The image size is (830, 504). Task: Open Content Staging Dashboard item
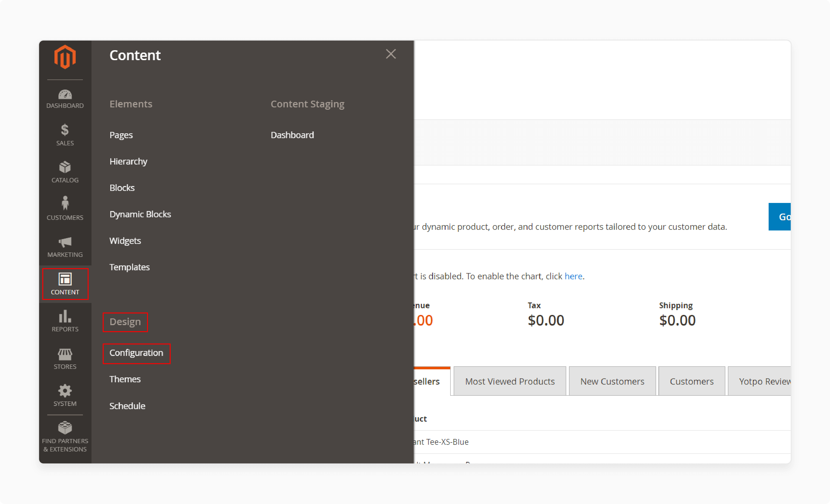coord(292,135)
